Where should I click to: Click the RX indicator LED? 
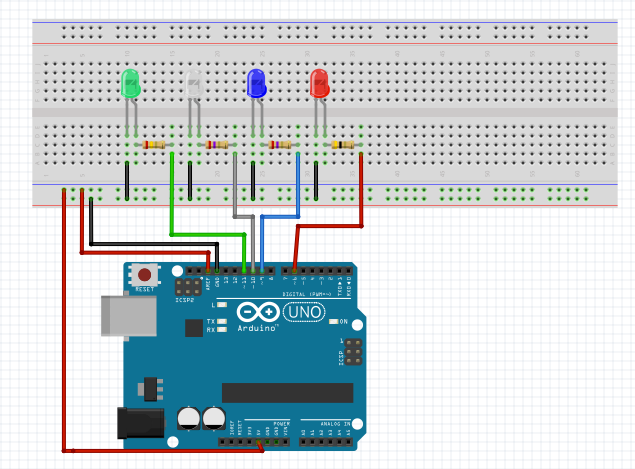pyautogui.click(x=222, y=329)
